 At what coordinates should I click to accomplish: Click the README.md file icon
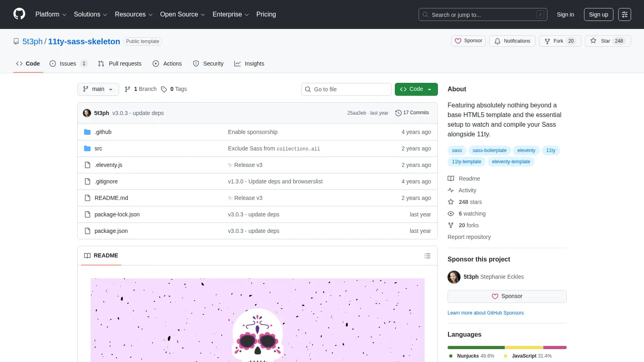[x=87, y=198]
